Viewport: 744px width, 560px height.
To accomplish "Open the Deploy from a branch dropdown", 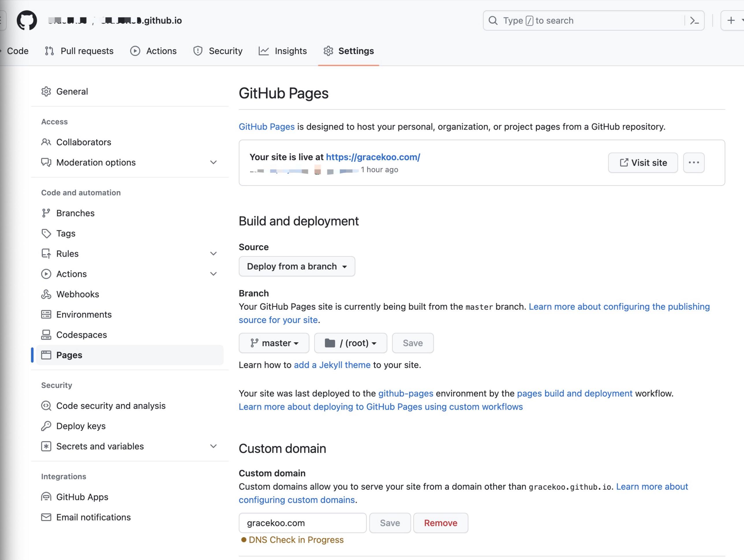I will tap(297, 266).
